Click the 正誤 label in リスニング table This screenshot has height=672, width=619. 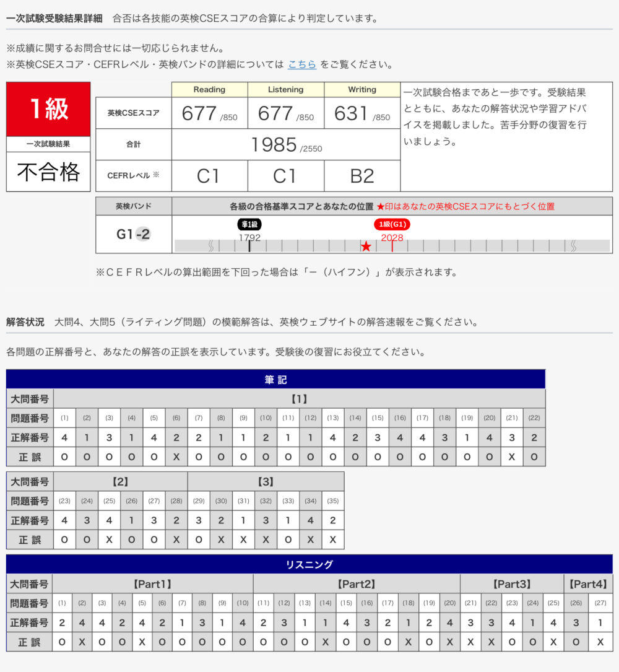tap(29, 642)
